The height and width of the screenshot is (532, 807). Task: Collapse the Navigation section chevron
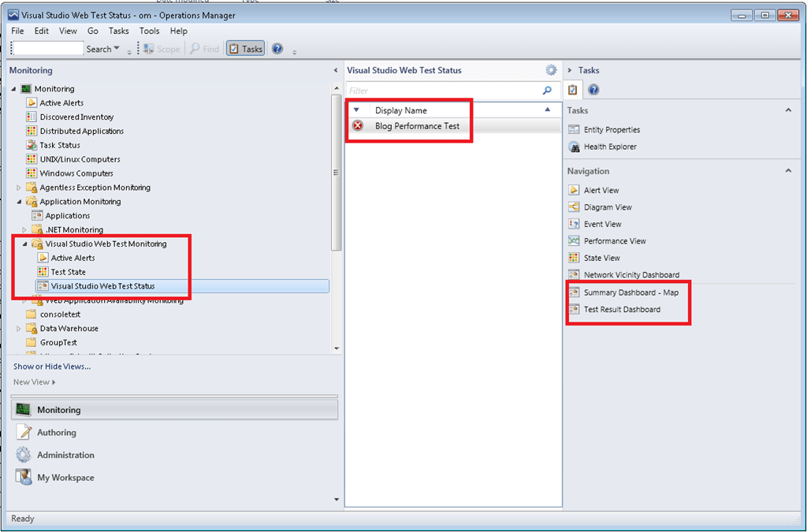[x=788, y=171]
